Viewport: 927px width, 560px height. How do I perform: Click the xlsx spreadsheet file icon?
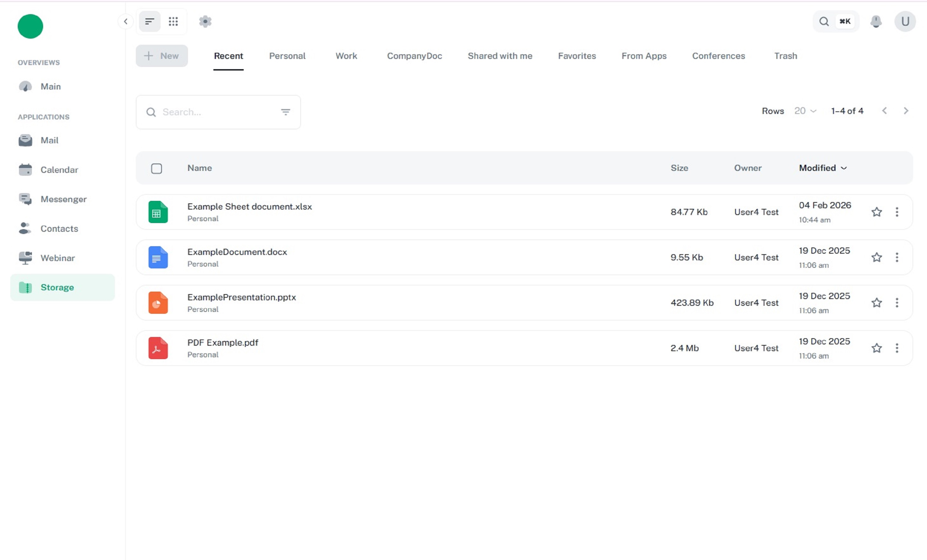(x=158, y=212)
